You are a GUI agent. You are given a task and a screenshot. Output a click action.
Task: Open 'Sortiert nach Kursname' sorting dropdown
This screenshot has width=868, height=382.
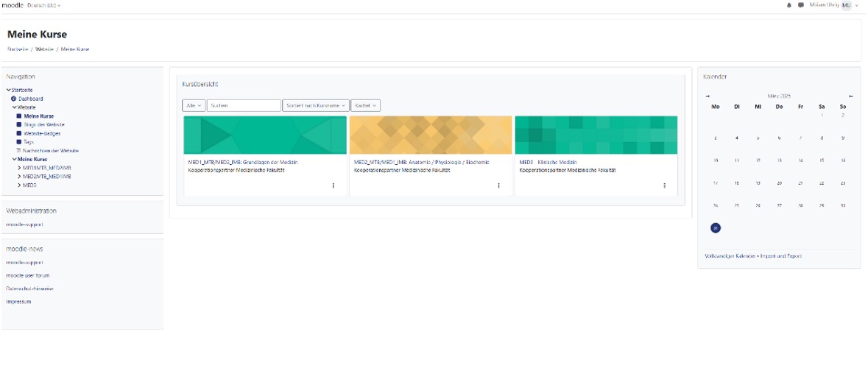click(315, 106)
